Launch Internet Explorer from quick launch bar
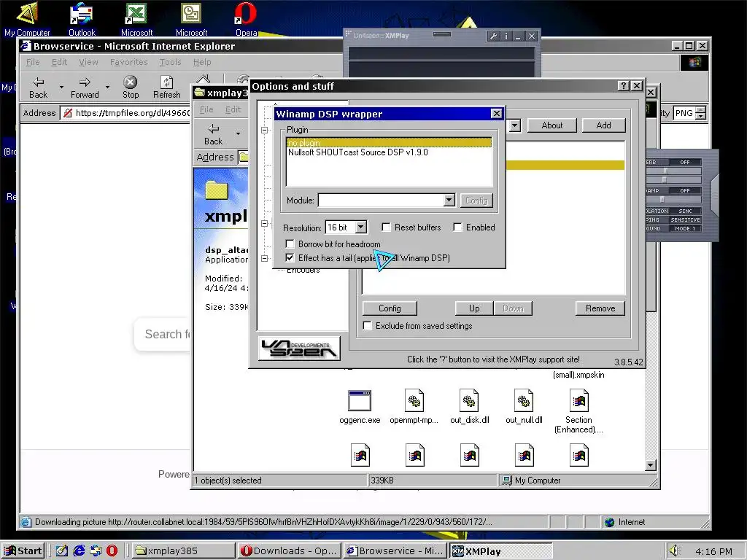Screen dimensions: 747x560 tap(79, 551)
